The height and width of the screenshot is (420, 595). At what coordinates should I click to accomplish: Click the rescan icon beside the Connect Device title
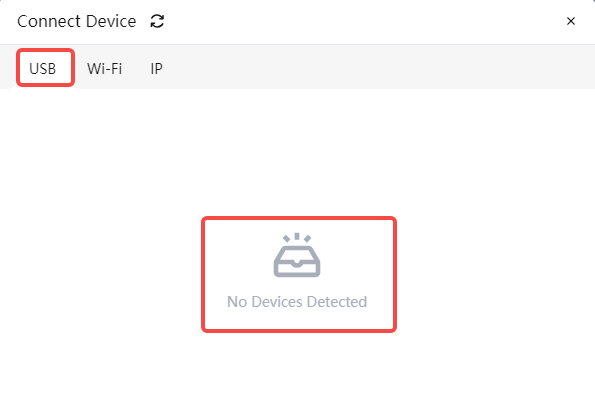click(157, 21)
